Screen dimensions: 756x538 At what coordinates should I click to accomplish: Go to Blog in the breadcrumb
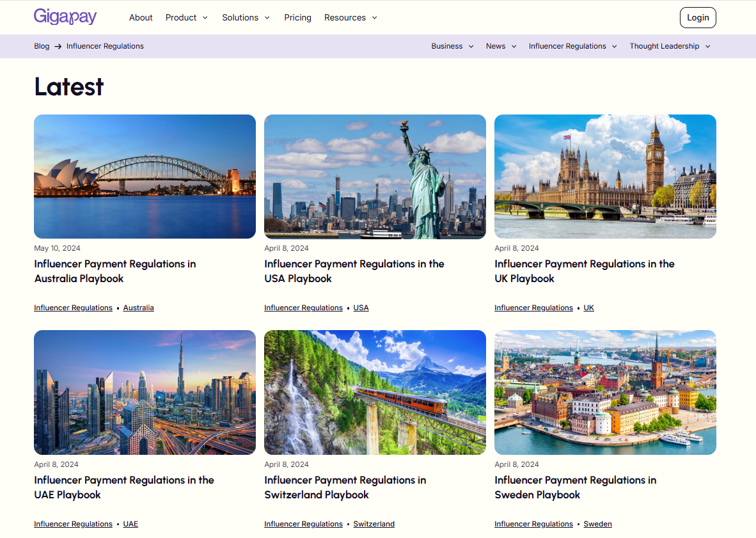pyautogui.click(x=42, y=46)
